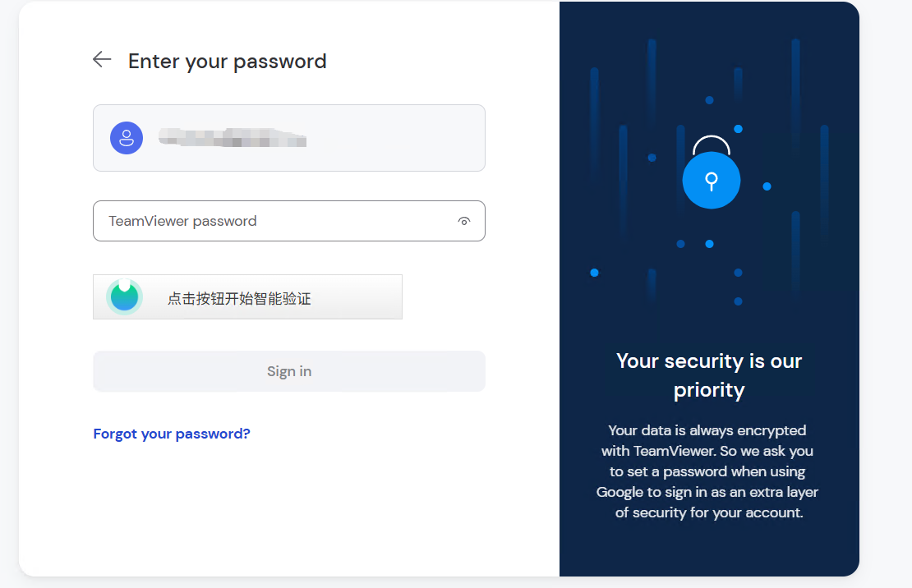Click the keyhole inside the padlock
912x588 pixels.
[712, 181]
